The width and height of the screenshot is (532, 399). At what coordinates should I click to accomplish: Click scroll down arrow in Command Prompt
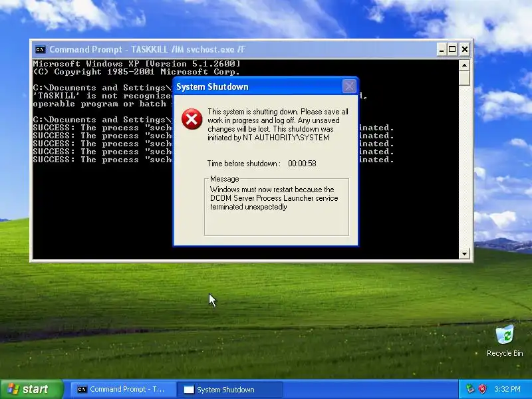pos(464,253)
